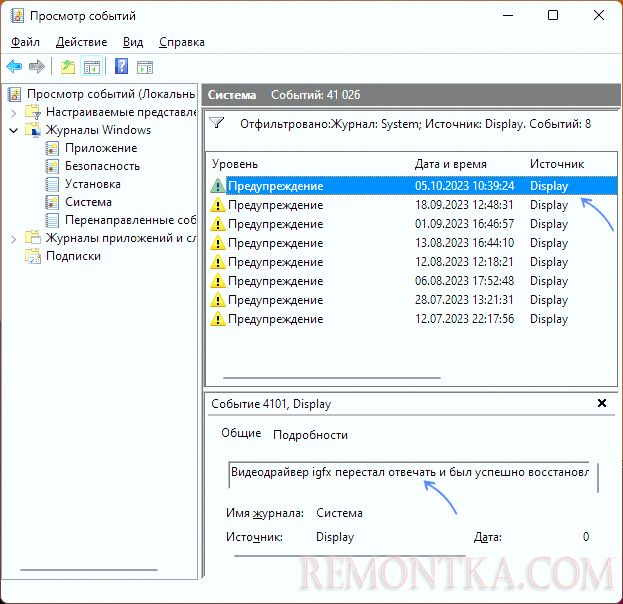Go back with the blue left arrow
623x604 pixels.
pos(14,66)
